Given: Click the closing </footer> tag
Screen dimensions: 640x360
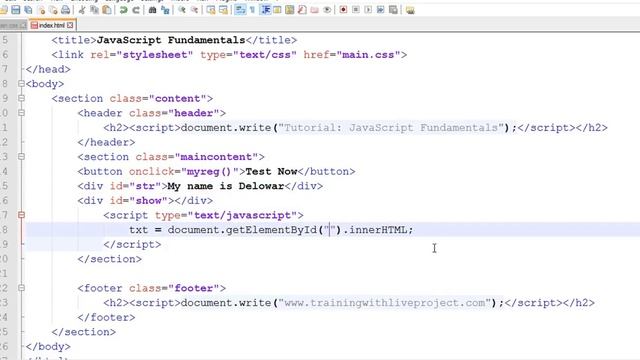Looking at the screenshot, I should [106, 318].
